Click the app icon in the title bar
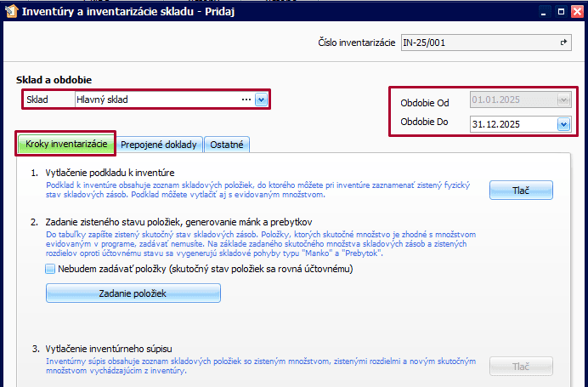The image size is (588, 387). [10, 13]
